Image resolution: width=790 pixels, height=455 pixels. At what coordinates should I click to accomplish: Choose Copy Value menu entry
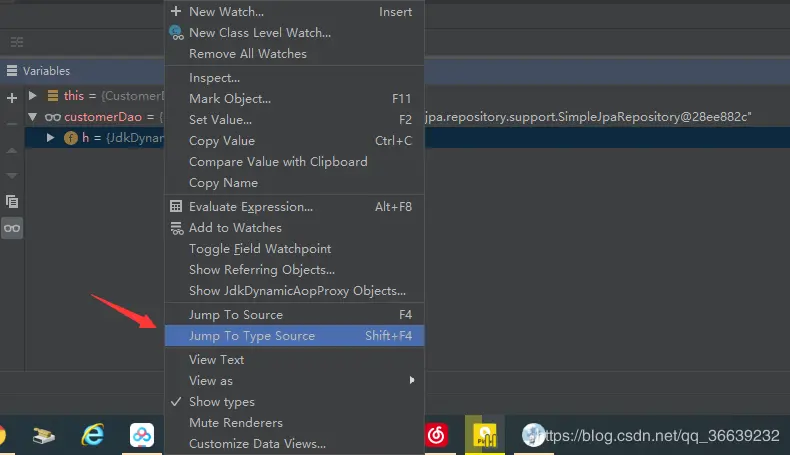pyautogui.click(x=294, y=141)
